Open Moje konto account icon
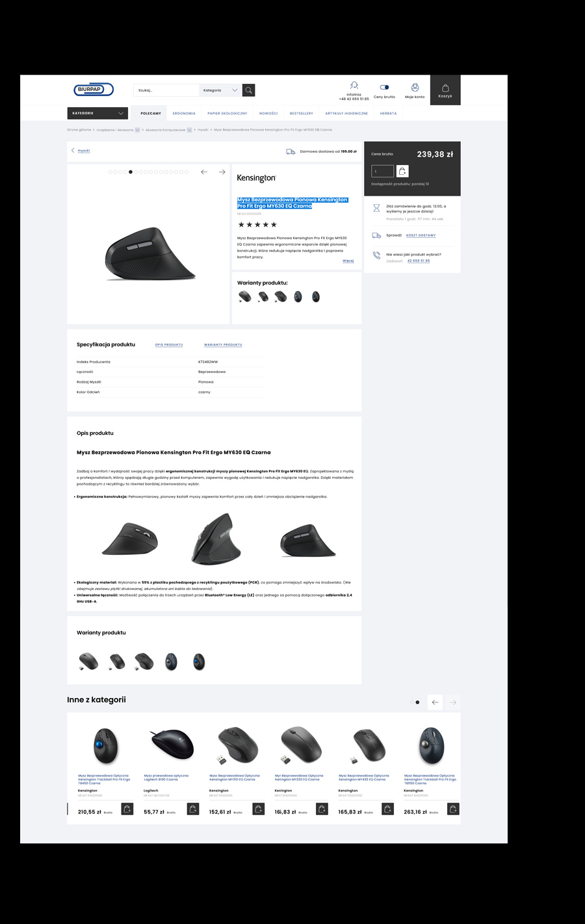 415,87
